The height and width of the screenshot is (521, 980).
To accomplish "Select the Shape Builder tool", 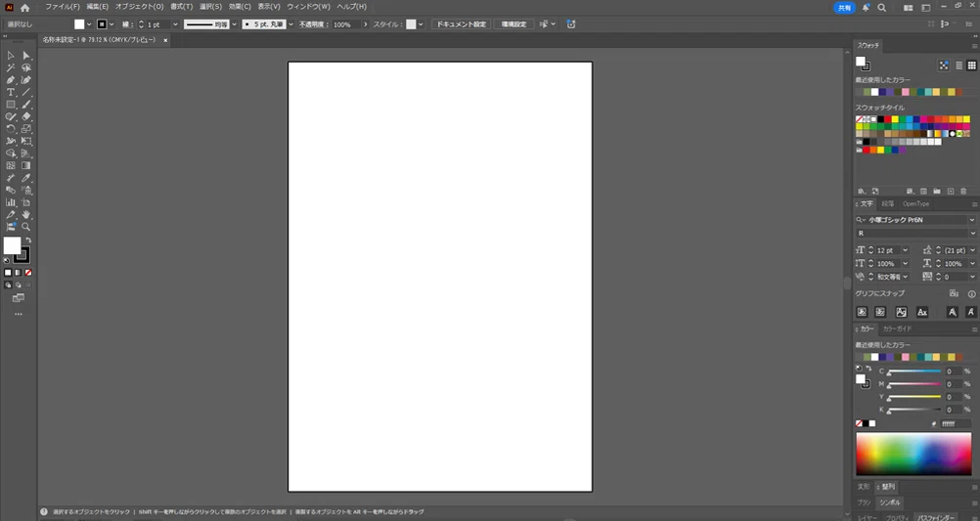I will coord(11,153).
